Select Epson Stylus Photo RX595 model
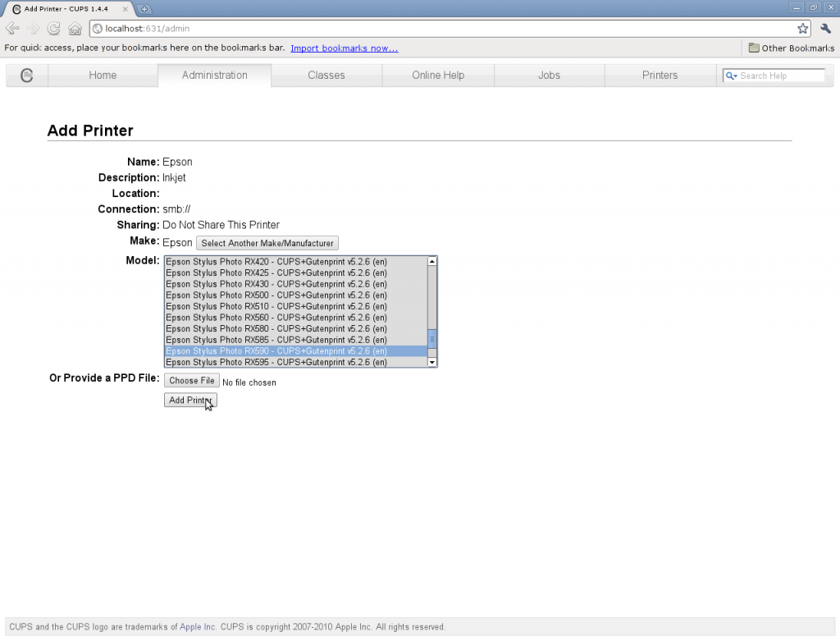 (x=296, y=362)
